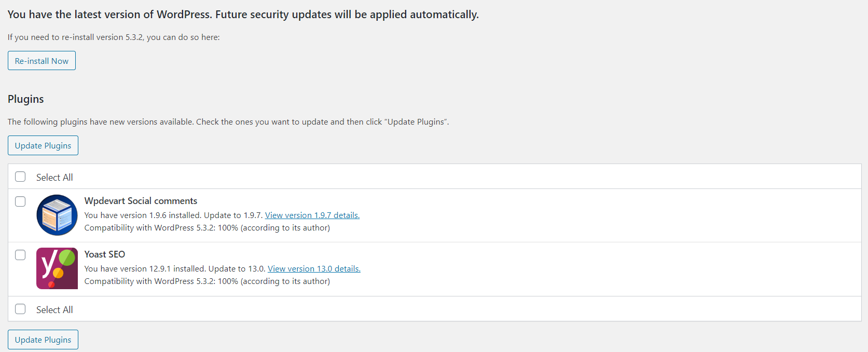Tick the bottom Select All checkbox
The height and width of the screenshot is (352, 868).
pyautogui.click(x=20, y=309)
